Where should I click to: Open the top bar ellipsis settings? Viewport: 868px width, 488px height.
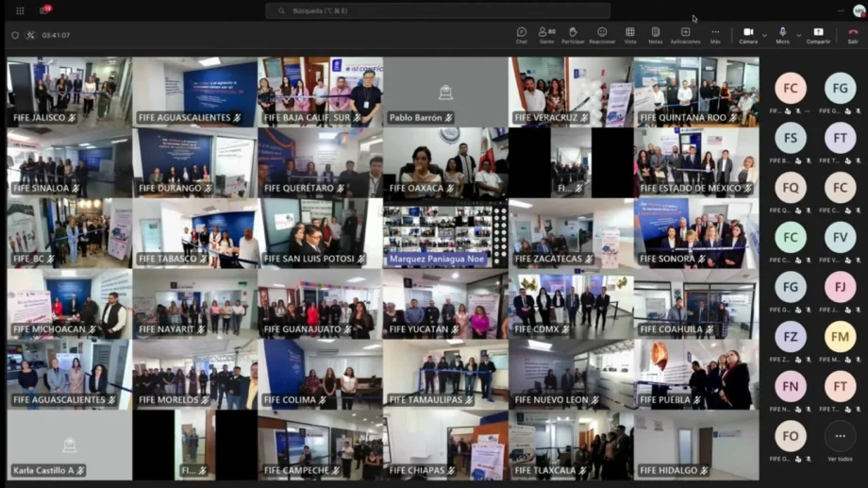(x=841, y=10)
